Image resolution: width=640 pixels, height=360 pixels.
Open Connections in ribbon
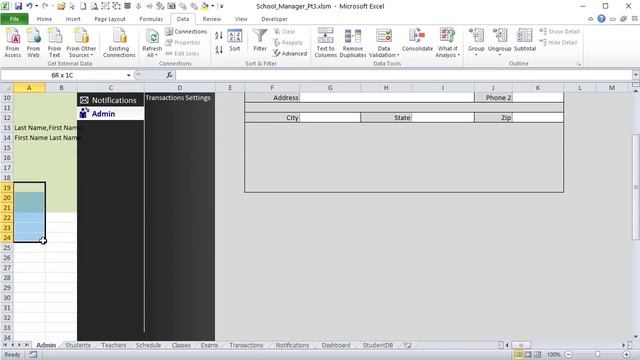(186, 31)
